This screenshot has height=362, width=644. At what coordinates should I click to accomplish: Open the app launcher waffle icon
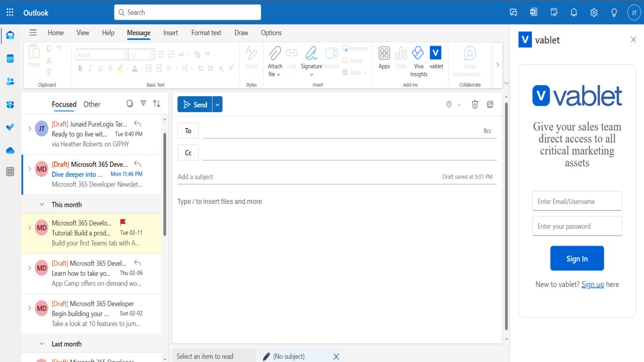click(10, 12)
